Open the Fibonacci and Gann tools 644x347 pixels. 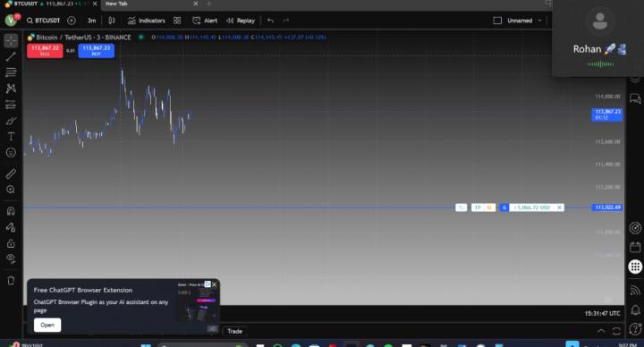pos(11,72)
